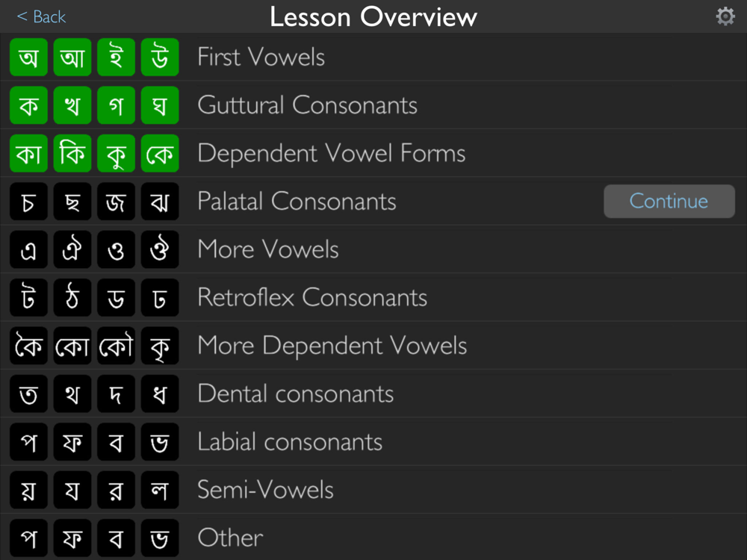Image resolution: width=747 pixels, height=560 pixels.
Task: Continue the Palatal Consonants lesson
Action: pos(669,202)
